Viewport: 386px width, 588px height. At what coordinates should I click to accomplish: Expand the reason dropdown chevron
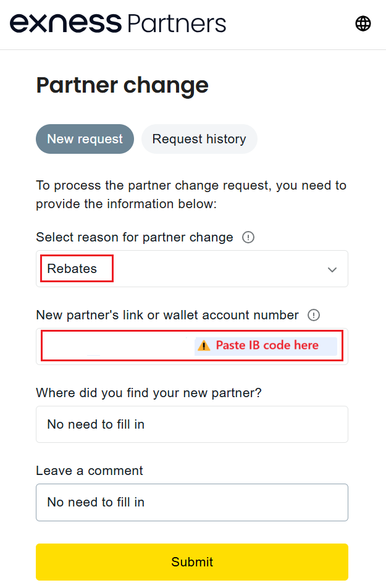tap(332, 269)
